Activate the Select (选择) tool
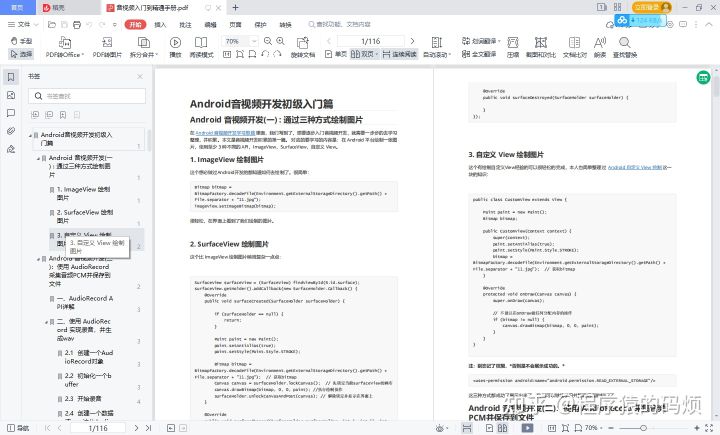 [x=21, y=54]
